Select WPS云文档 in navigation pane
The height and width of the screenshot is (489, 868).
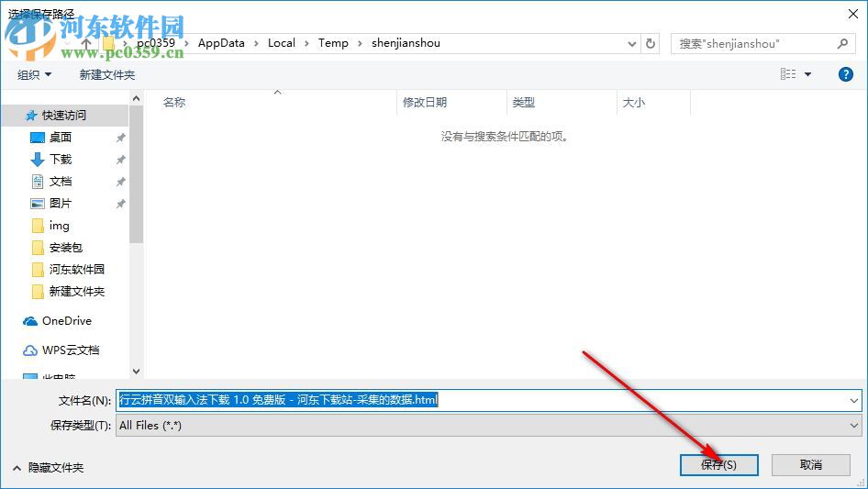71,350
